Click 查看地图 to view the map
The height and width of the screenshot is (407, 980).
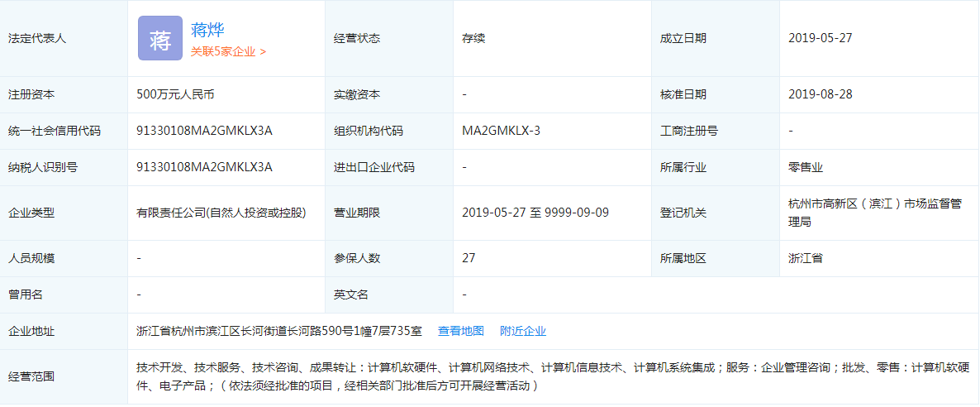click(x=460, y=331)
